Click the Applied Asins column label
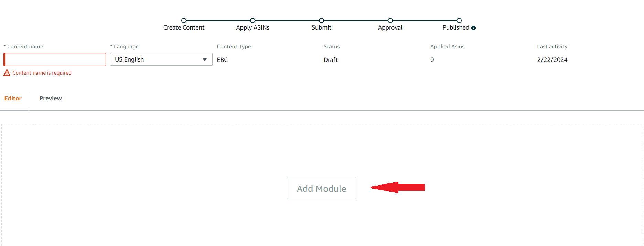 (x=447, y=47)
